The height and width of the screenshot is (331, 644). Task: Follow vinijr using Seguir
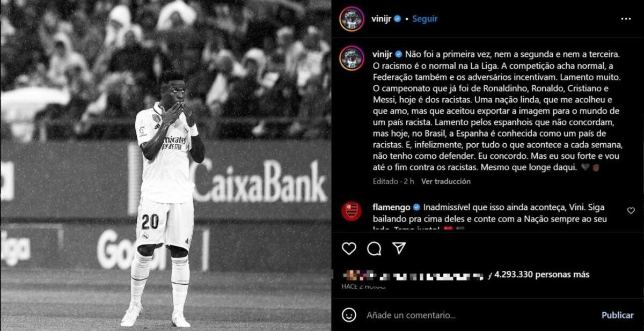425,19
